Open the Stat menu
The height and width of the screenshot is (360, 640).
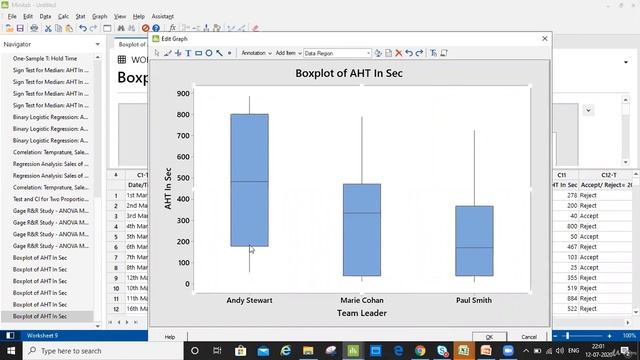[80, 16]
